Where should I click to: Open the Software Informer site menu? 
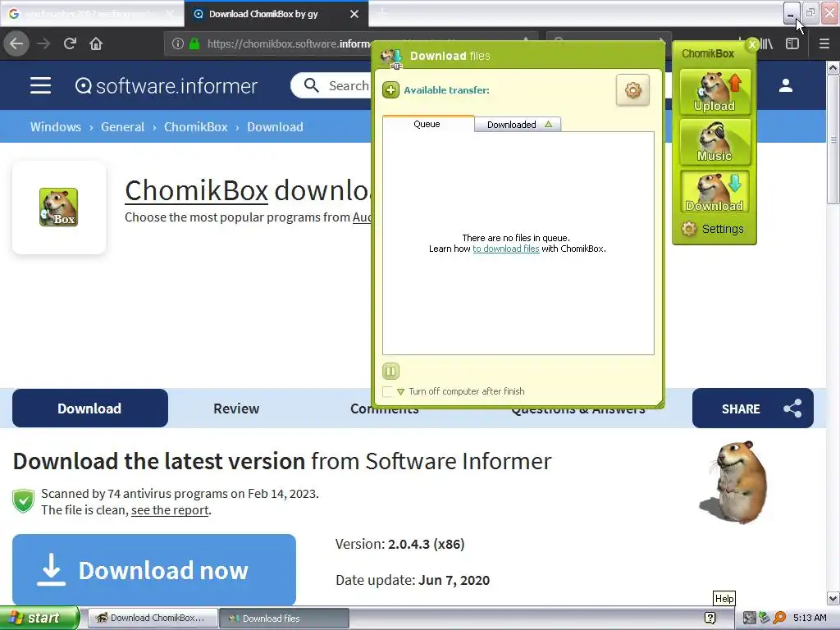(40, 85)
